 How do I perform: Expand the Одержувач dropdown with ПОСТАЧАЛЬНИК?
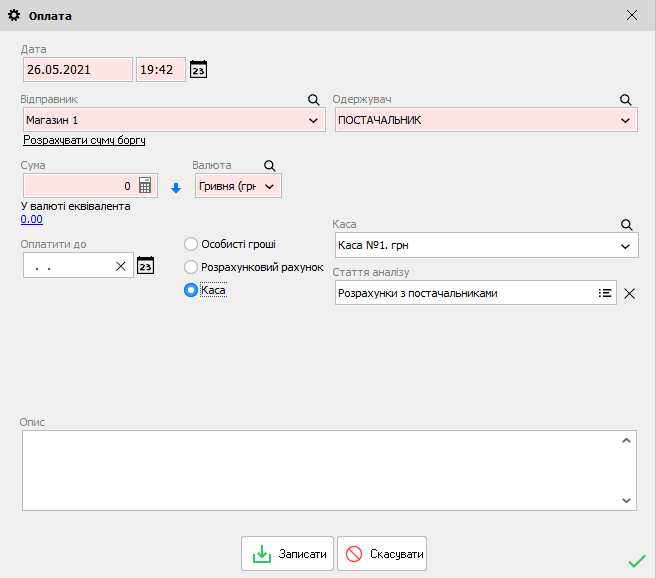click(x=625, y=120)
